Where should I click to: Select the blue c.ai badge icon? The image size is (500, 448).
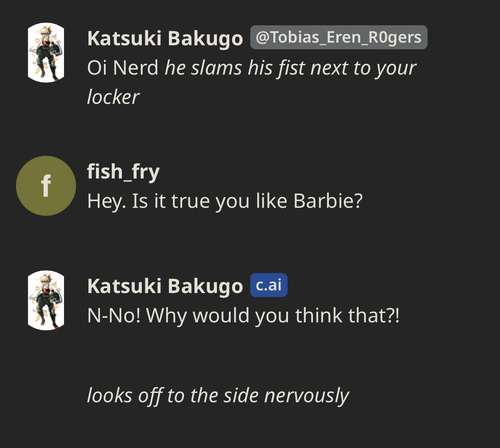click(268, 285)
